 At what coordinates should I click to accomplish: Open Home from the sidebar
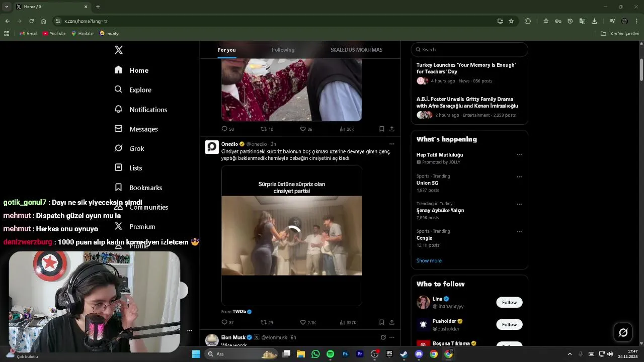[132, 70]
